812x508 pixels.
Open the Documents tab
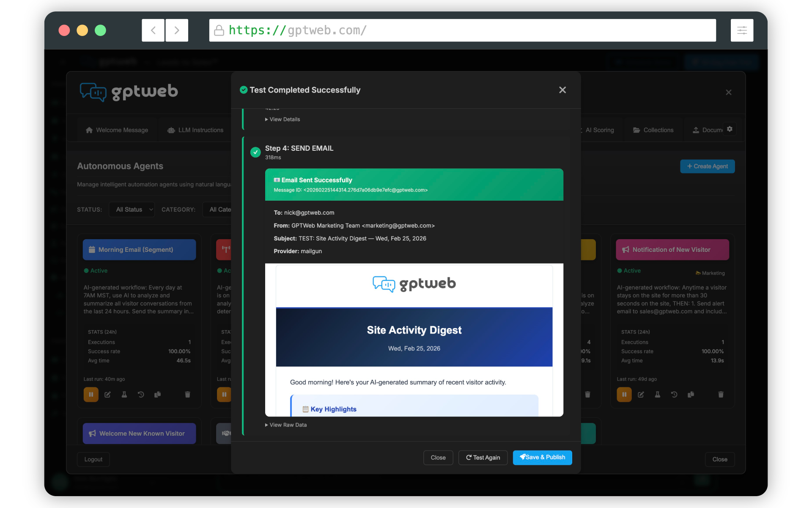[x=708, y=130]
